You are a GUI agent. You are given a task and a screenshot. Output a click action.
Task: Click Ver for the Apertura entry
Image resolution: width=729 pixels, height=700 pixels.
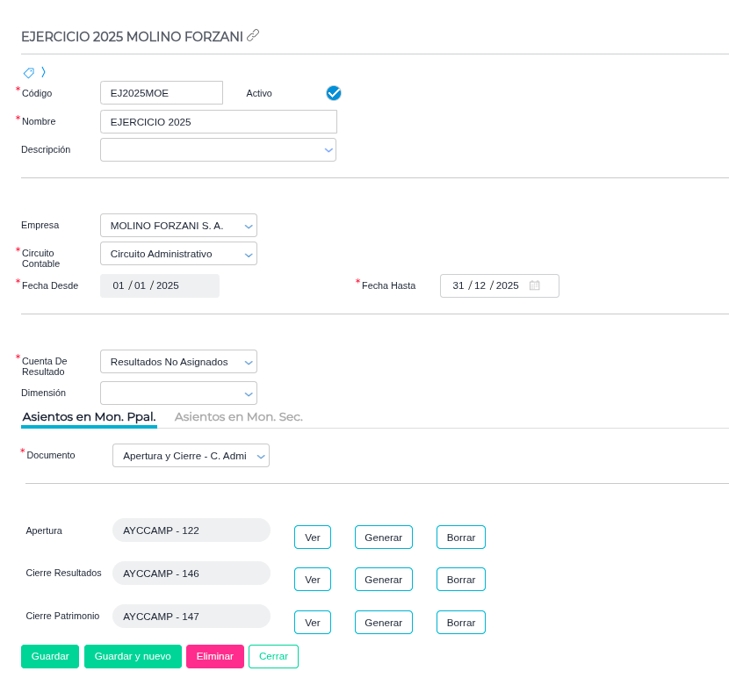pyautogui.click(x=312, y=538)
